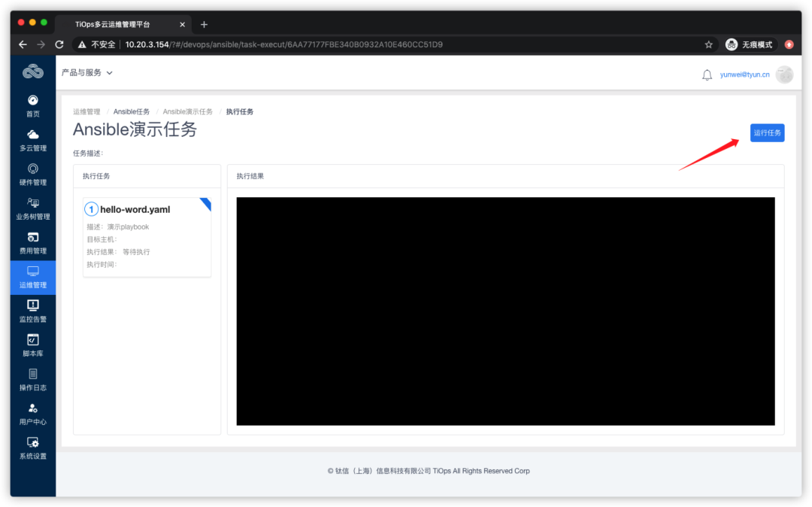
Task: Open the 首页 home page from sidebar
Action: tap(32, 105)
